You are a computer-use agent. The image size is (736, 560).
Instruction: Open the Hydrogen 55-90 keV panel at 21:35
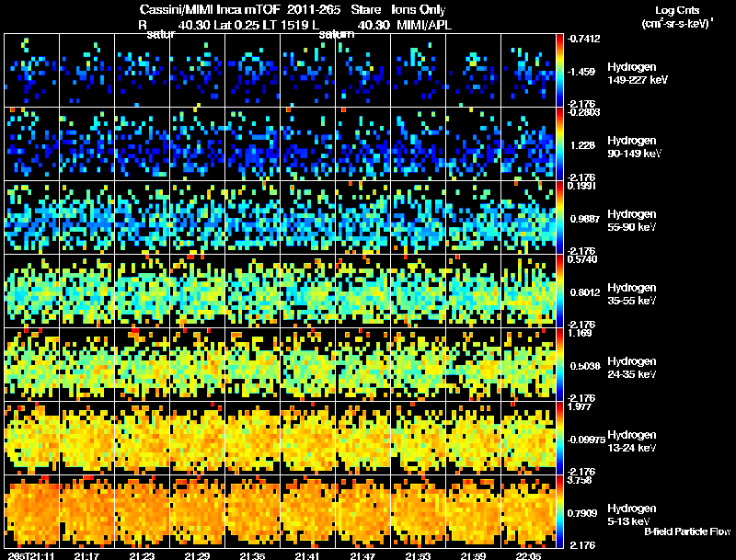click(x=252, y=218)
